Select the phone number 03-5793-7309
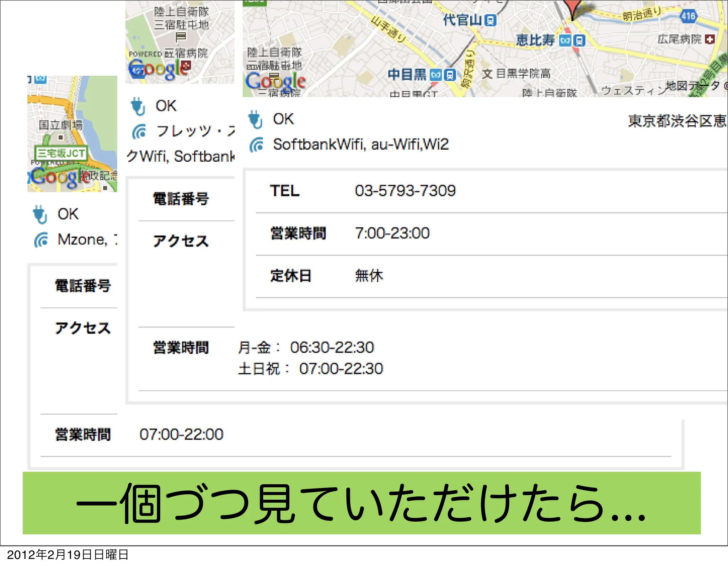The width and height of the screenshot is (728, 566). tap(405, 191)
